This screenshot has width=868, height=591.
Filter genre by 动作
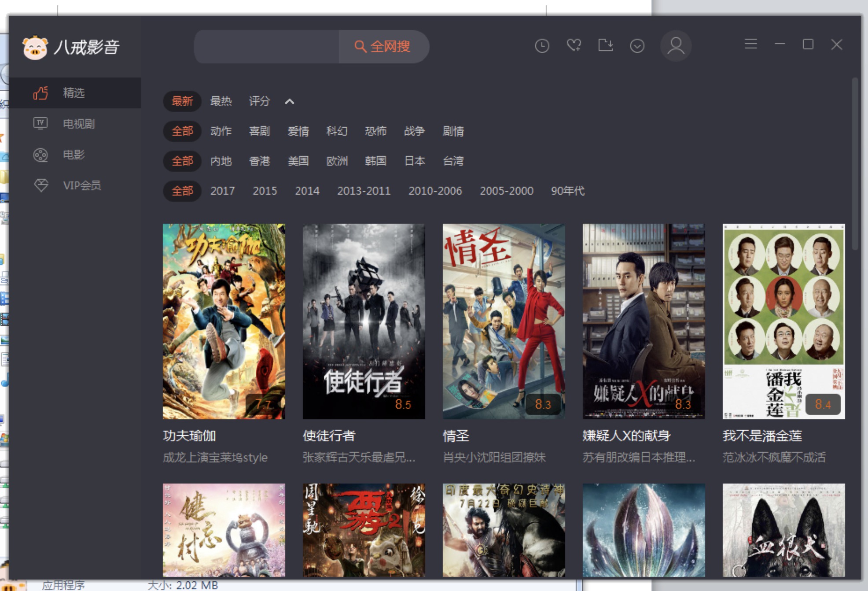[221, 131]
